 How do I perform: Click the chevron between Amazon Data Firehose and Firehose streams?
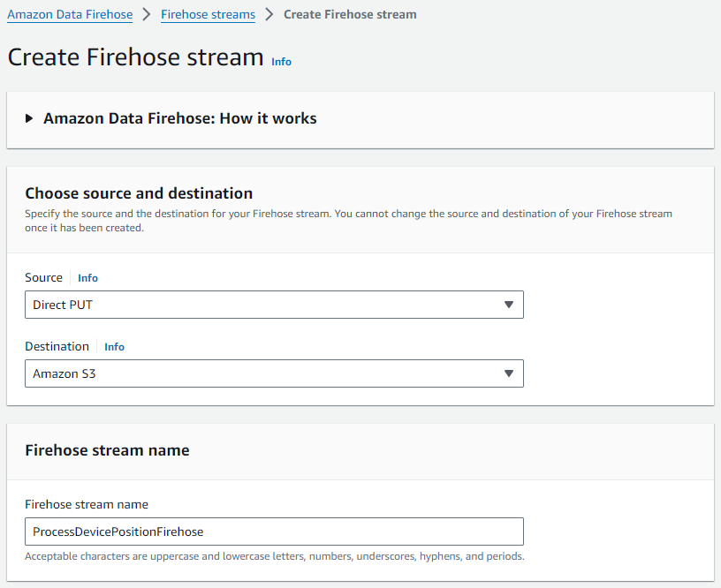[x=147, y=14]
